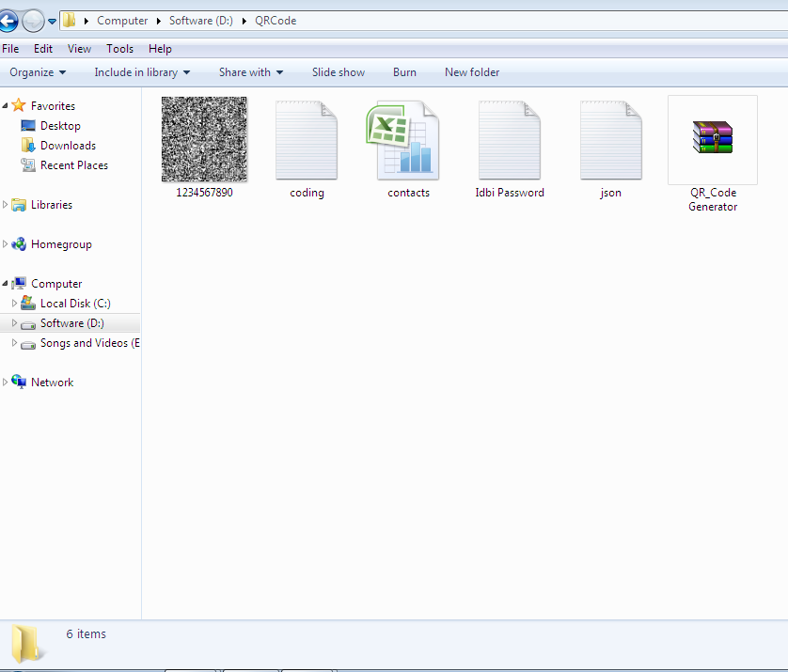Image resolution: width=788 pixels, height=672 pixels.
Task: Open the Edit menu
Action: pos(43,49)
